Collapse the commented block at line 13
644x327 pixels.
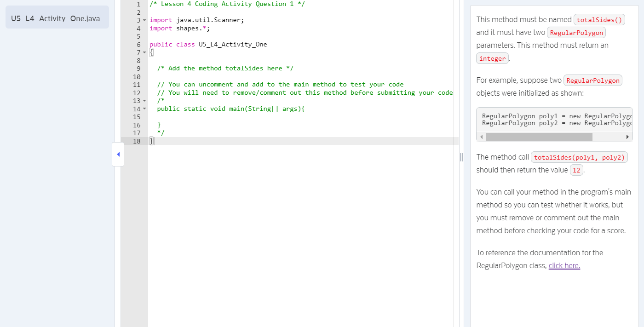coord(144,100)
